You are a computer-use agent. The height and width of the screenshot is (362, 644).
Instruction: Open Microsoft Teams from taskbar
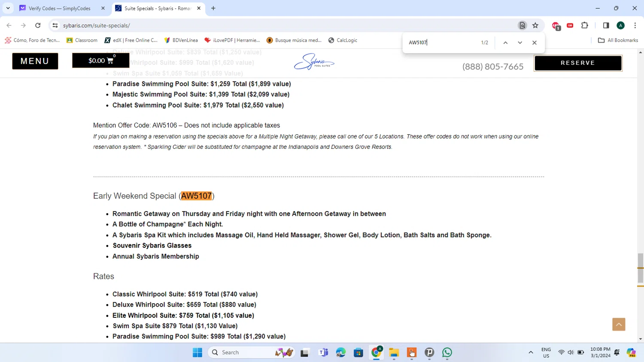[x=323, y=353]
